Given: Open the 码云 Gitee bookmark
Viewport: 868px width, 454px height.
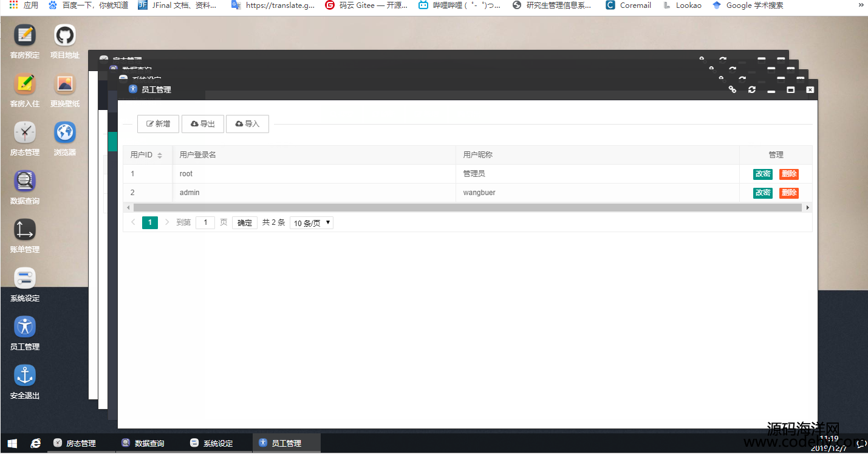Looking at the screenshot, I should coord(367,5).
